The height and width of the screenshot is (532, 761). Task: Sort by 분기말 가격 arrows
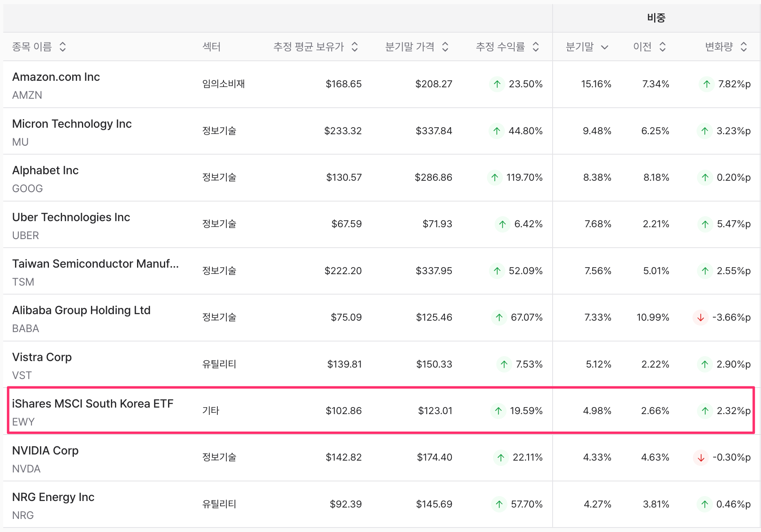click(x=445, y=47)
